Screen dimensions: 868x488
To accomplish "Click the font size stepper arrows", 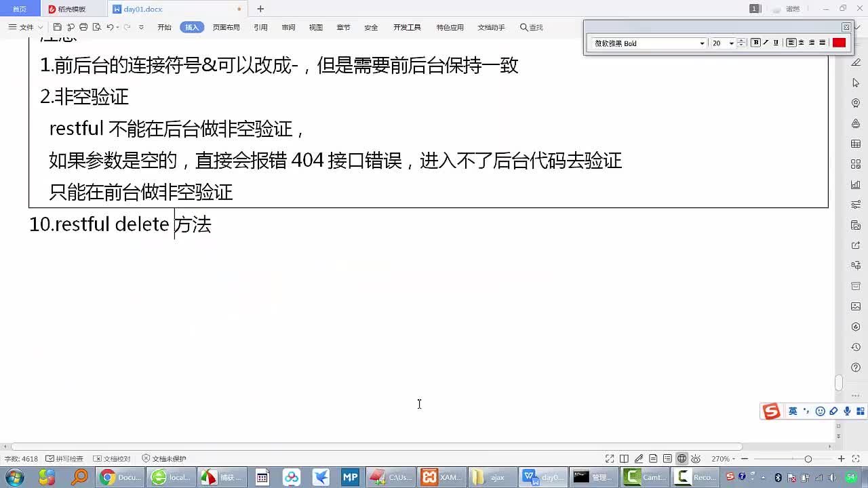I will [741, 43].
